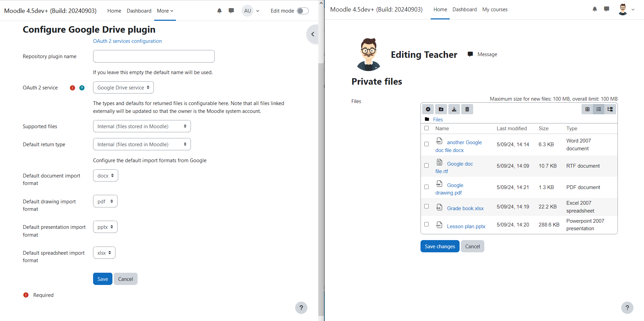Click the PPT icon for Lesson plan

pyautogui.click(x=439, y=225)
